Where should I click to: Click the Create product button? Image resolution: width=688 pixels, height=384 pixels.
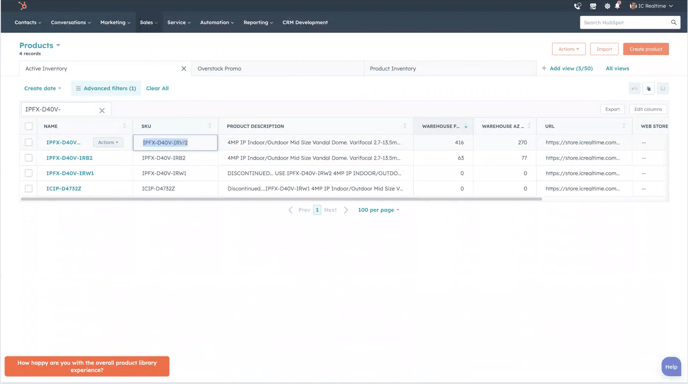click(646, 49)
